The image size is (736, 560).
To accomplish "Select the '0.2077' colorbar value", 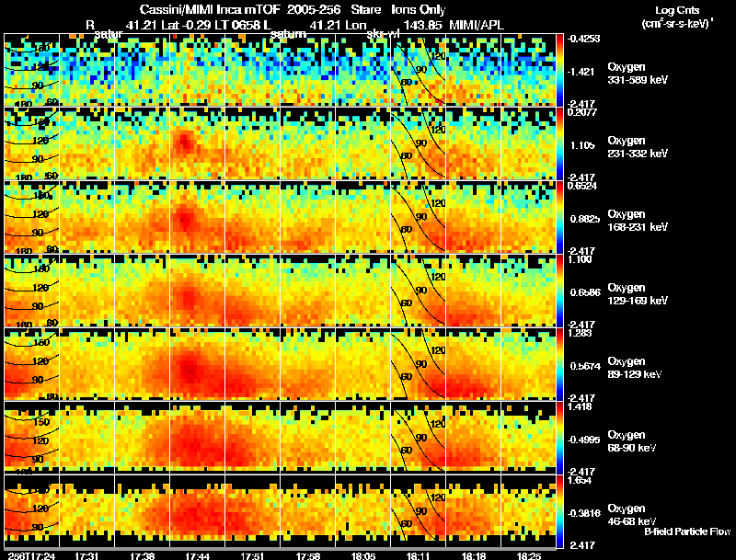I will 582,111.
